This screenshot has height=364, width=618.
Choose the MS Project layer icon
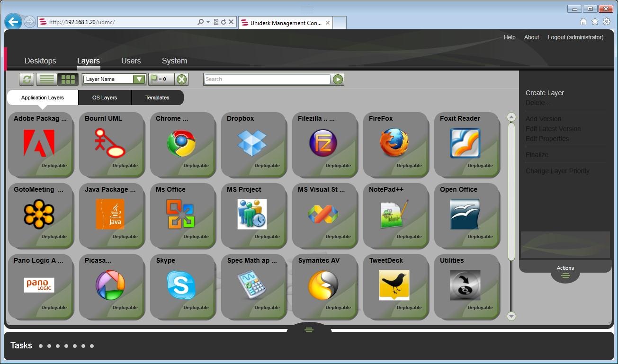coord(252,214)
